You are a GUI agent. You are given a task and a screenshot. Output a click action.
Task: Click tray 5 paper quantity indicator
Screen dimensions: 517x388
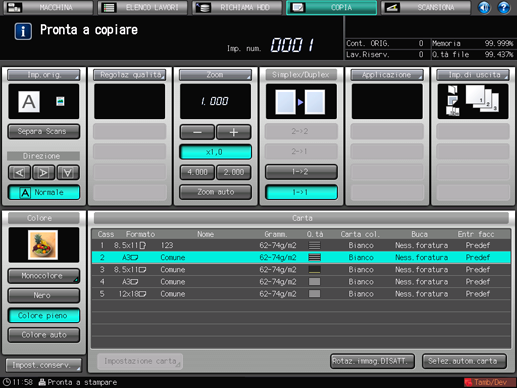[x=314, y=294]
